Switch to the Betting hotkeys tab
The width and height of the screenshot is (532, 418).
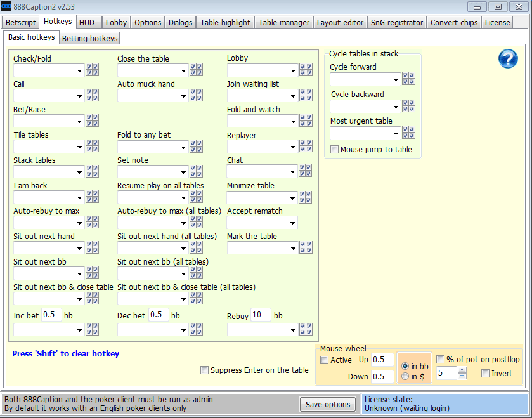(89, 38)
